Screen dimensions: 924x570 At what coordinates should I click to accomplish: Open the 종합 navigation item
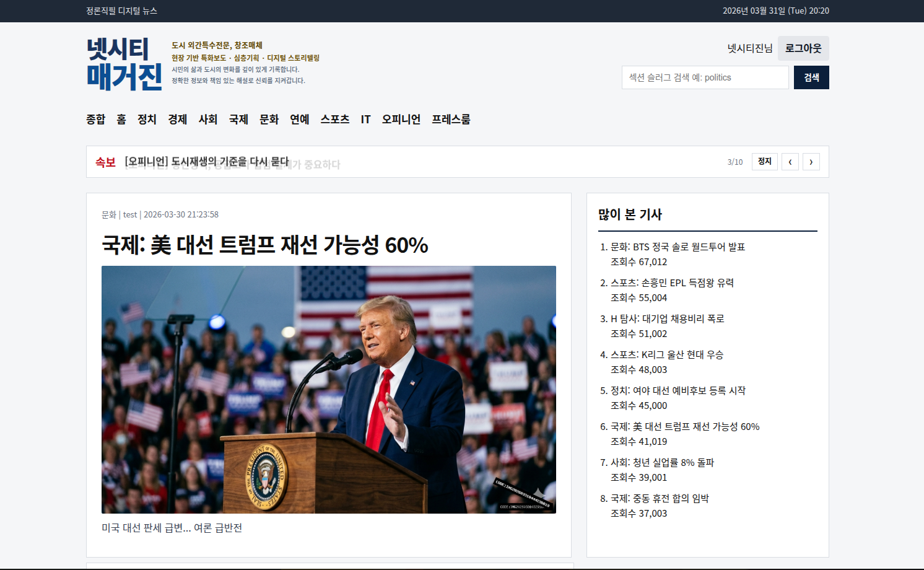click(x=95, y=120)
